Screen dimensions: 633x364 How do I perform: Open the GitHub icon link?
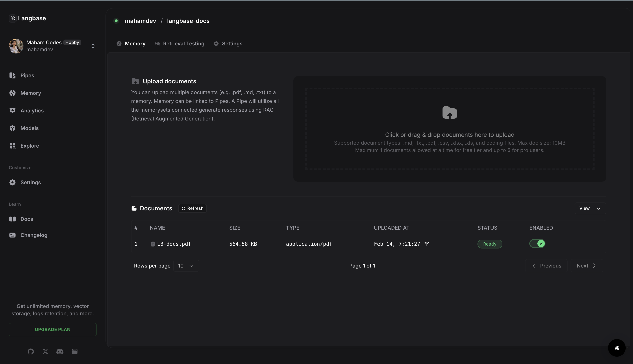pyautogui.click(x=31, y=352)
